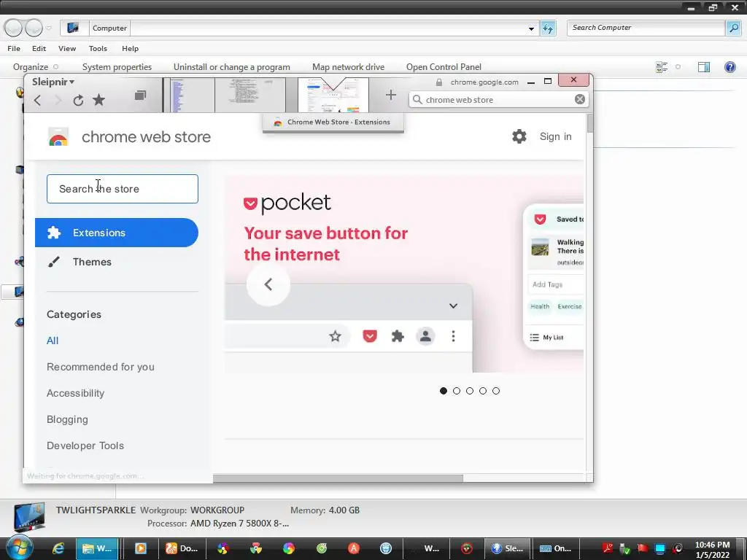Expand the Explorer address bar dropdown arrow
The image size is (747, 560).
point(531,28)
